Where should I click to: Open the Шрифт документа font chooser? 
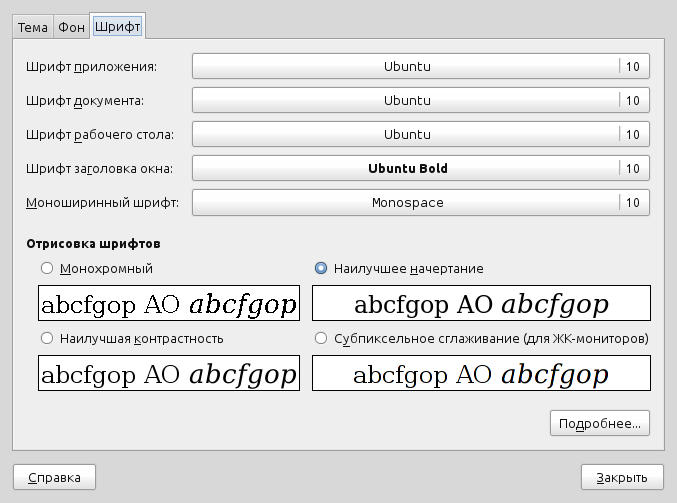coord(420,100)
